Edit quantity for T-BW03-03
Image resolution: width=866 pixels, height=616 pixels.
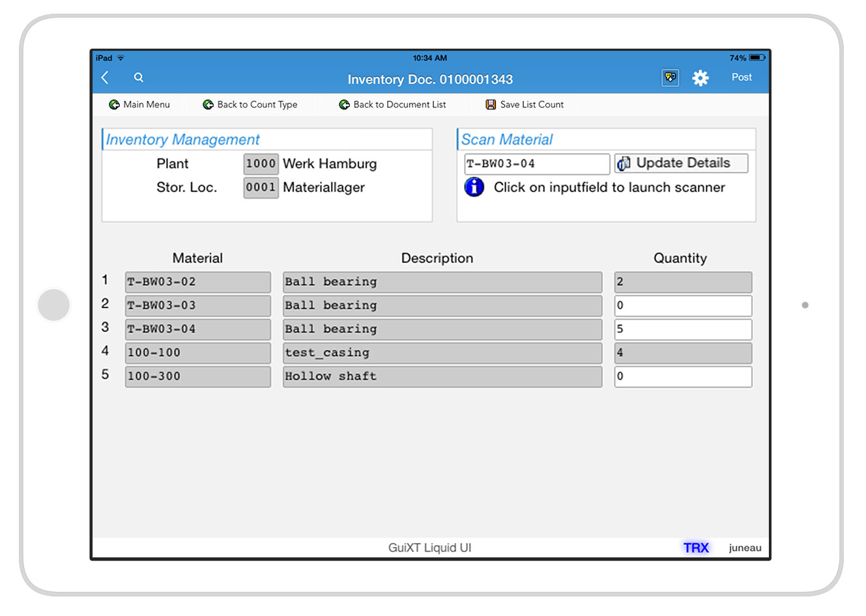click(x=682, y=305)
